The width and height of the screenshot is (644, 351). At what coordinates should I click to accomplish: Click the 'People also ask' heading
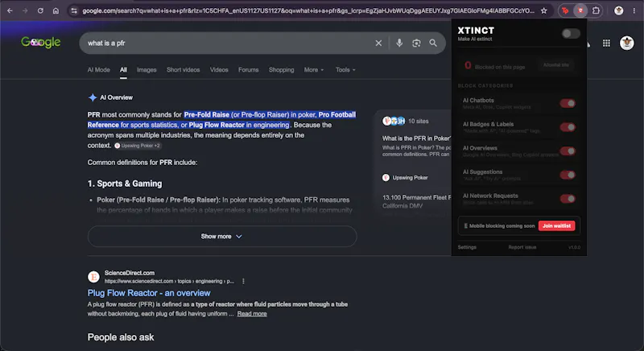[121, 337]
